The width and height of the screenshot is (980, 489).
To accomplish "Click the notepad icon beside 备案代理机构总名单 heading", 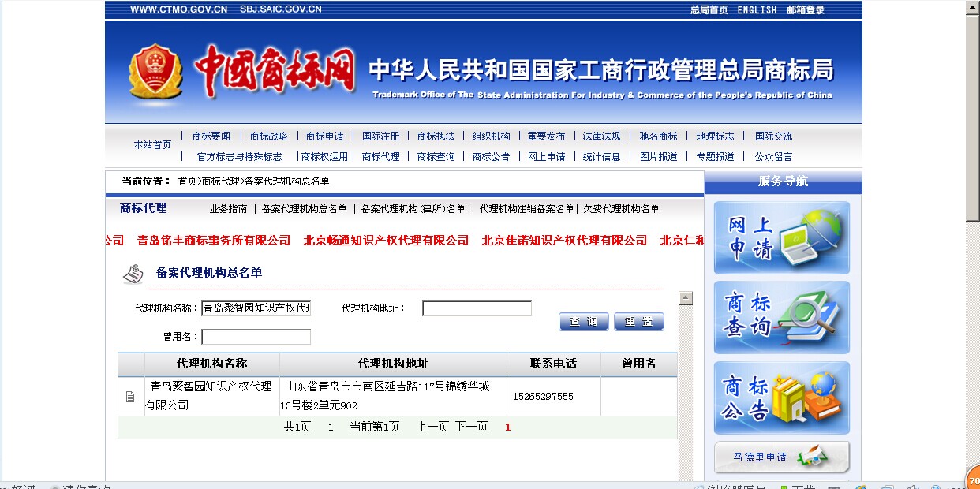I will 133,274.
